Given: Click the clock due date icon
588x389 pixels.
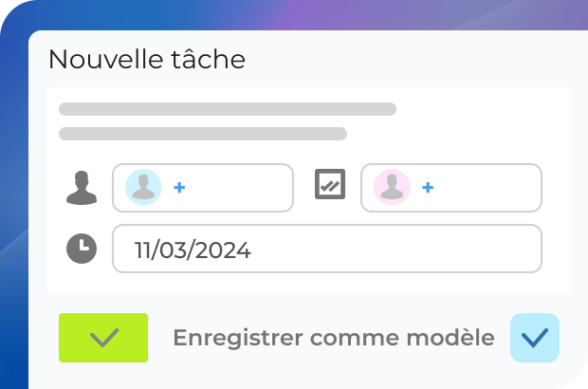Looking at the screenshot, I should tap(82, 249).
